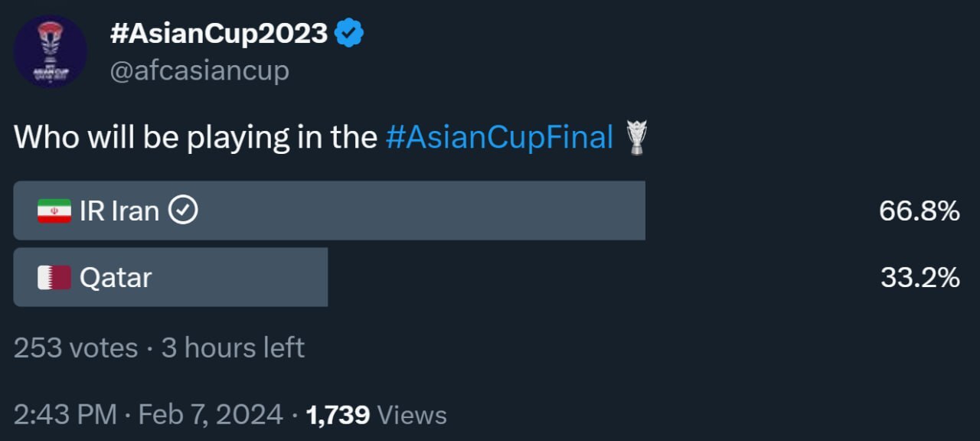View the 1,739 Views count
This screenshot has height=441, width=980.
376,415
